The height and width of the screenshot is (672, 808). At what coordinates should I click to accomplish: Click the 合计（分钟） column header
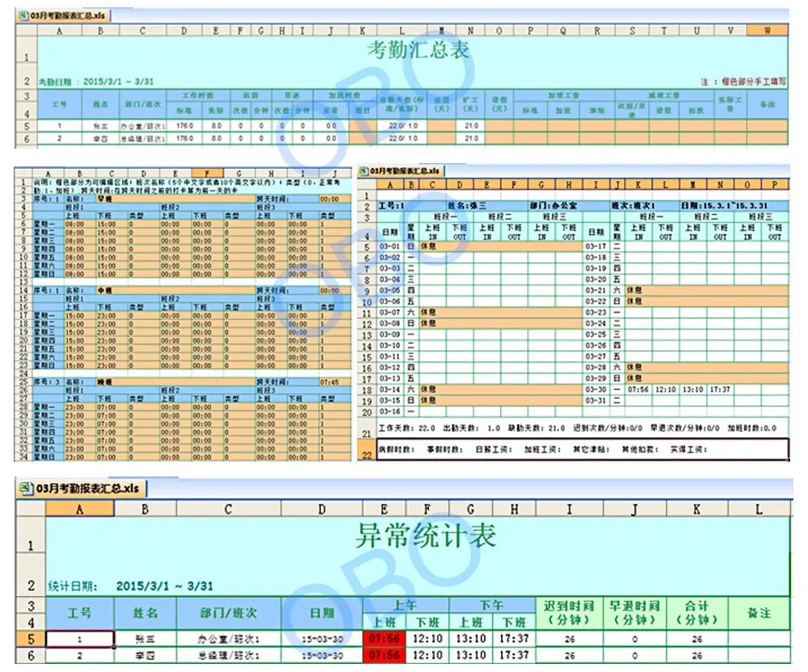coord(697,613)
